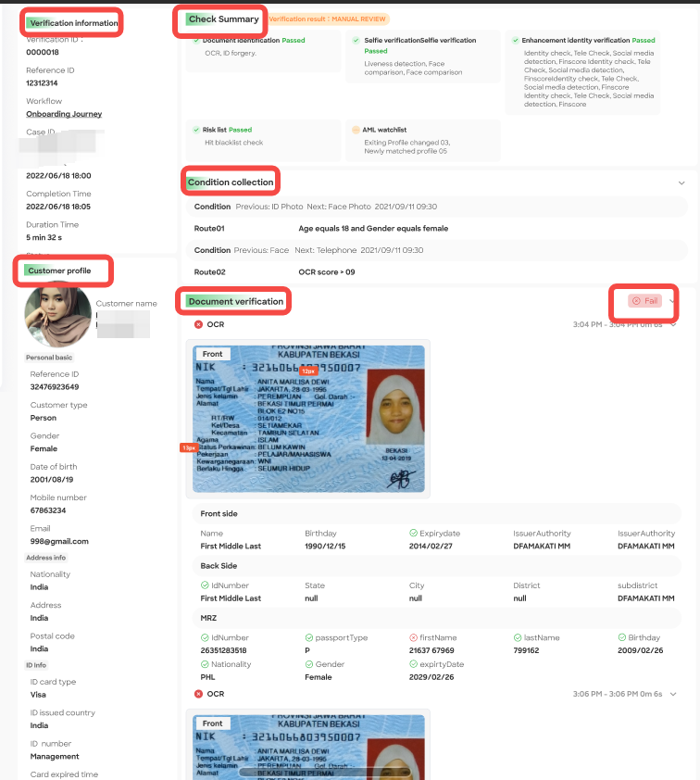Click the Duration Time value '5 min 32 s'
The width and height of the screenshot is (700, 780).
click(x=44, y=237)
